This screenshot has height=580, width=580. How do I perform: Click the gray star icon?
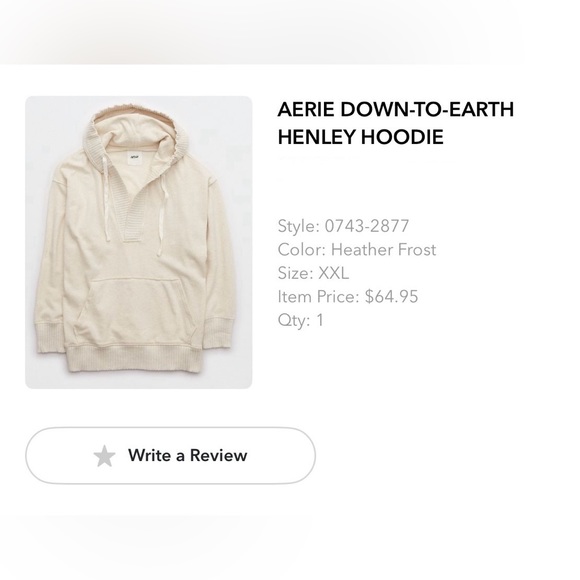(104, 456)
